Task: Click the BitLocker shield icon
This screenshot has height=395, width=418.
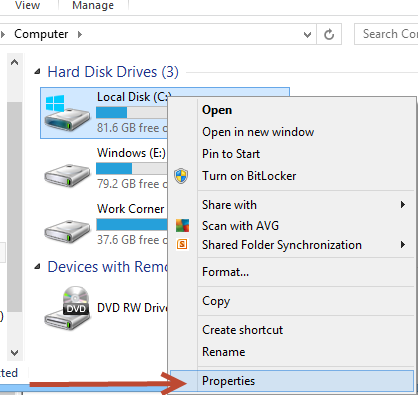Action: coord(181,176)
